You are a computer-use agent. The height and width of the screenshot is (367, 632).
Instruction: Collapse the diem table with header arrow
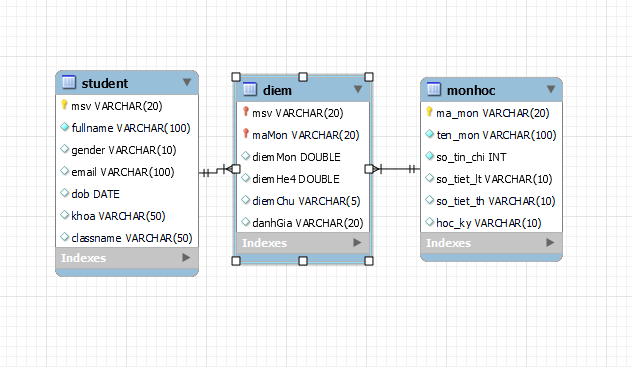coord(358,89)
